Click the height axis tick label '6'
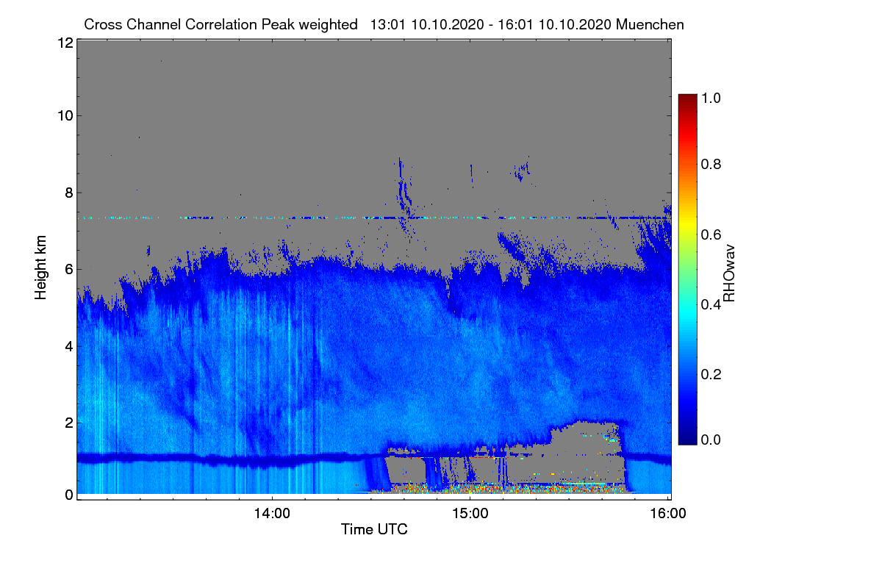The image size is (882, 588). (68, 269)
